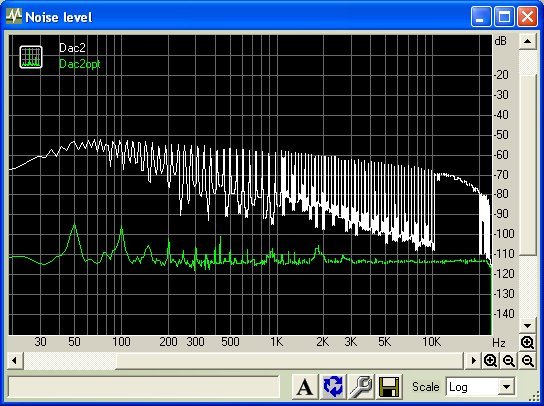The width and height of the screenshot is (544, 406).
Task: Click the horizontal scrollbar left arrow
Action: coord(14,361)
